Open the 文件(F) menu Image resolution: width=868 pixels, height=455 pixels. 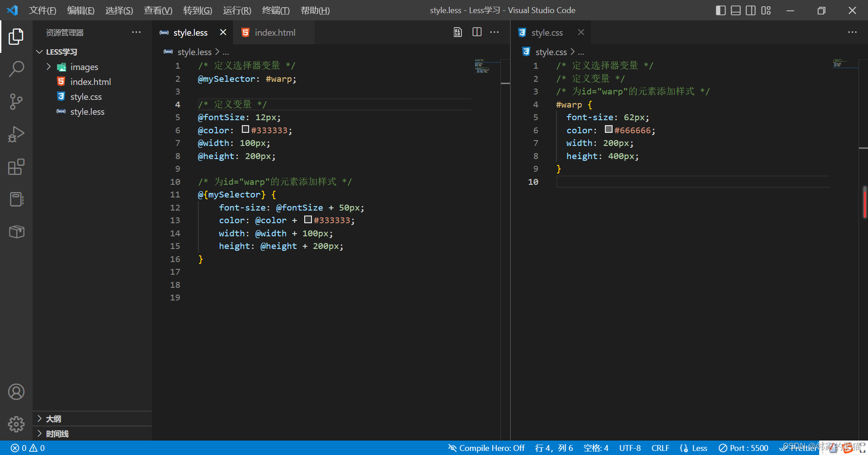coord(42,10)
